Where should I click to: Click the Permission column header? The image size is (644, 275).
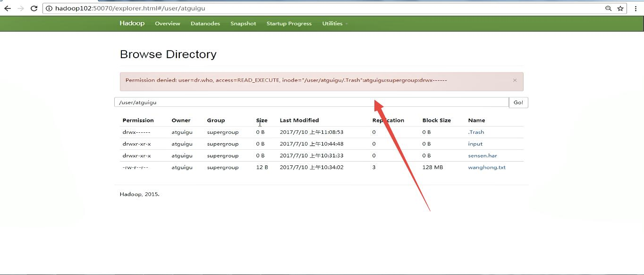coord(138,120)
